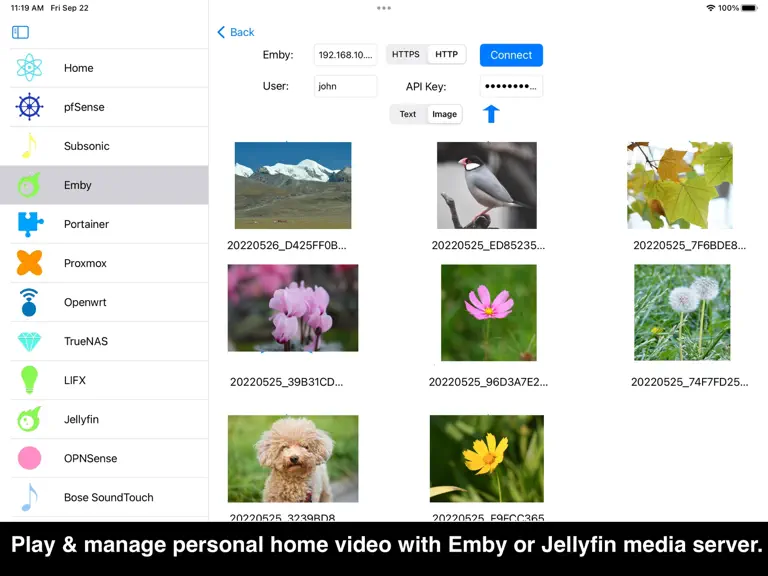Select Image view mode
Screen dimensions: 768x576
pyautogui.click(x=444, y=114)
